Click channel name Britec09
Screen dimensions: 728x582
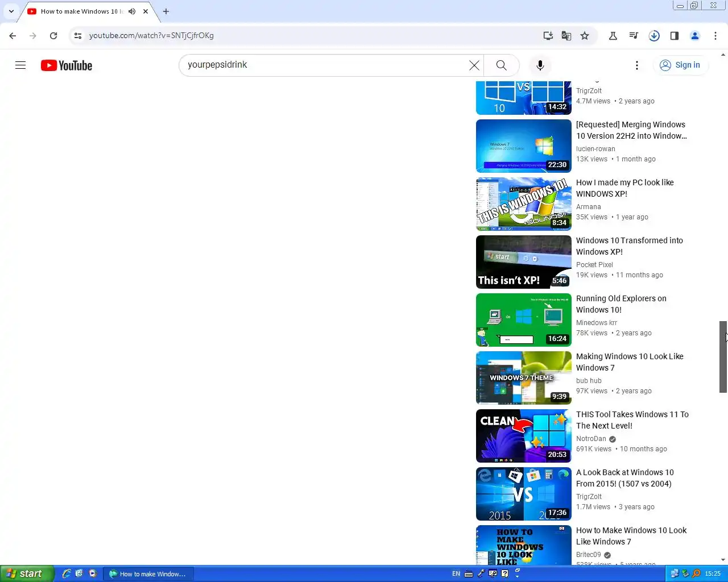pyautogui.click(x=588, y=555)
